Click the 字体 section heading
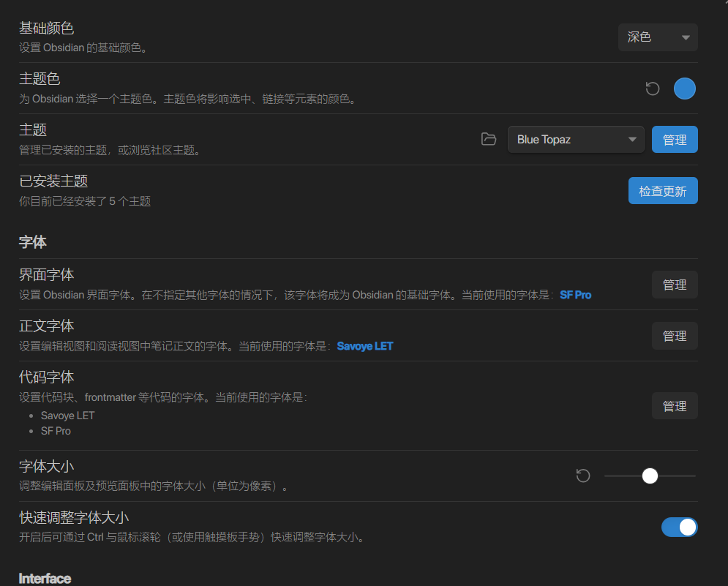This screenshot has height=586, width=728. pos(33,241)
